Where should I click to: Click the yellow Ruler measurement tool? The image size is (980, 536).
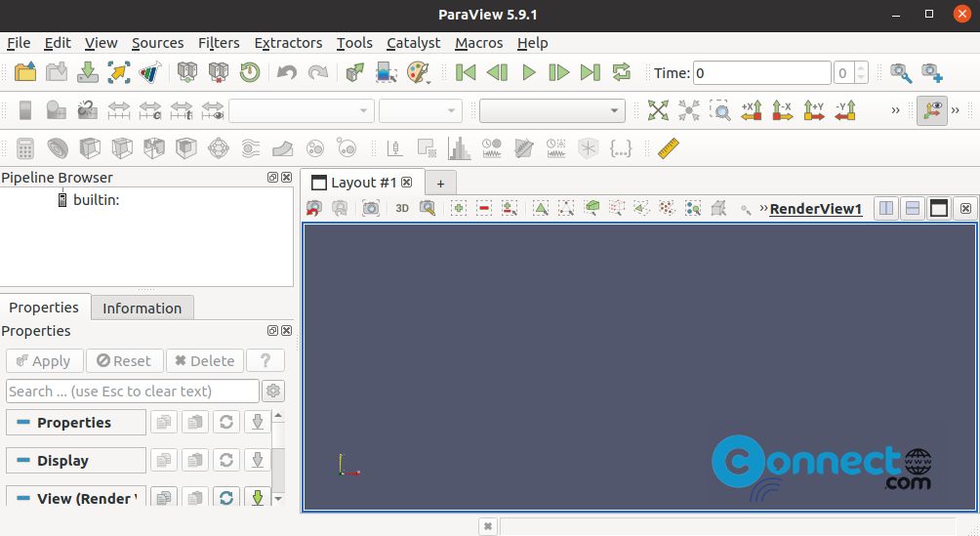pos(668,148)
